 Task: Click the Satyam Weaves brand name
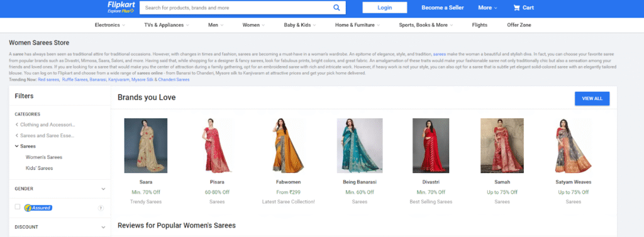tap(574, 182)
